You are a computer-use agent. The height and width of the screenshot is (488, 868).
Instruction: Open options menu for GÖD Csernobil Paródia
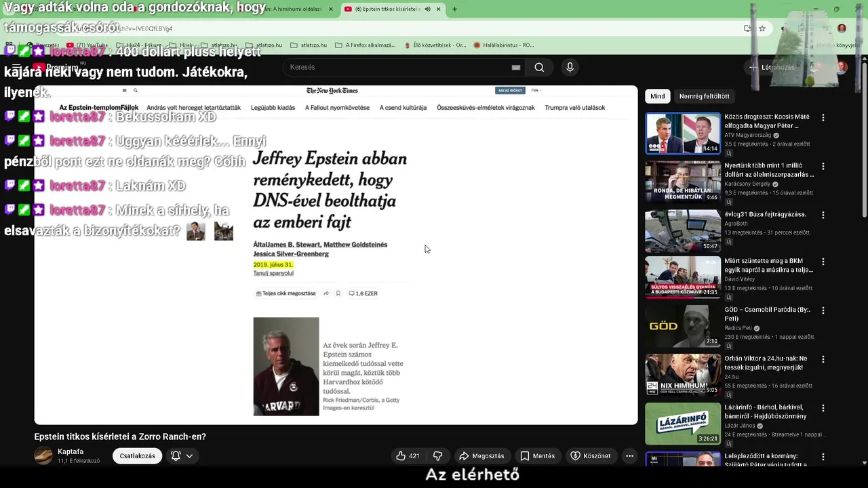823,310
